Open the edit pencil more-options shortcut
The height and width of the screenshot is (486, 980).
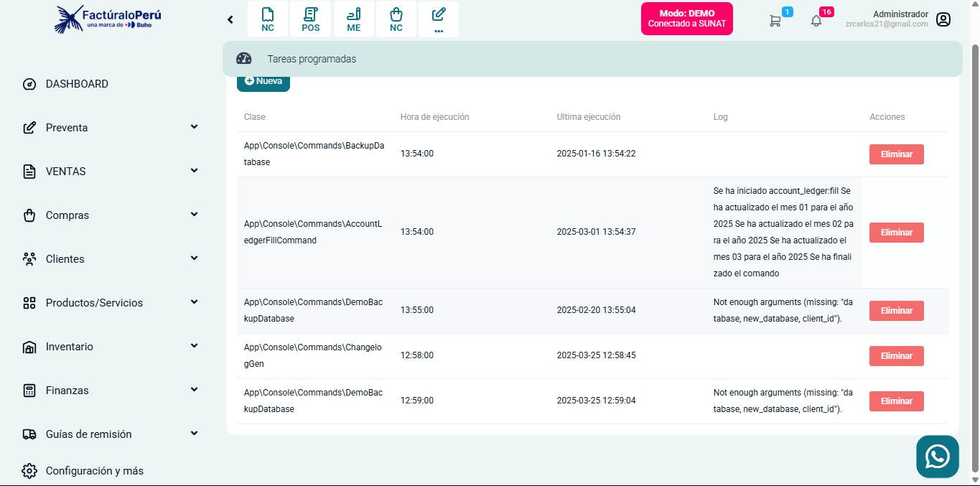point(439,19)
